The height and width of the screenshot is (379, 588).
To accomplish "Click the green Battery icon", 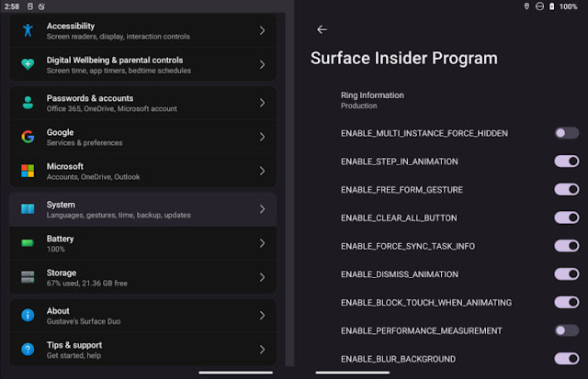I will tap(28, 243).
